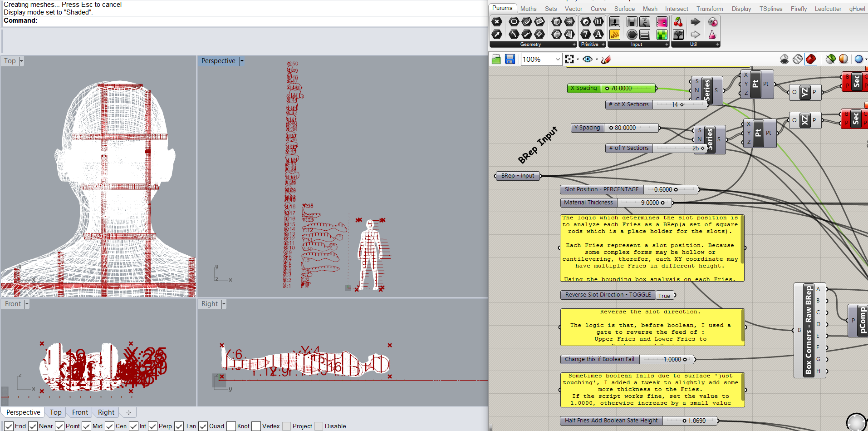Image resolution: width=868 pixels, height=431 pixels.
Task: Switch to the Transform component tab
Action: 710,9
